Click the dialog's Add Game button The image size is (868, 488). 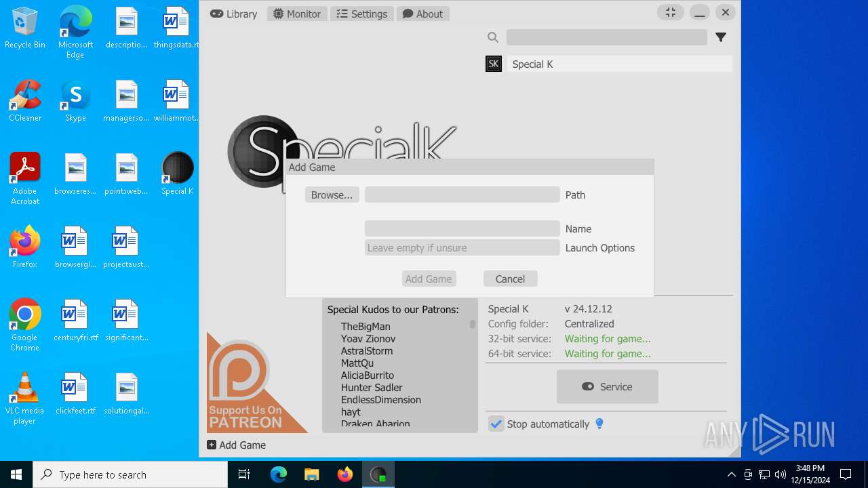point(429,279)
